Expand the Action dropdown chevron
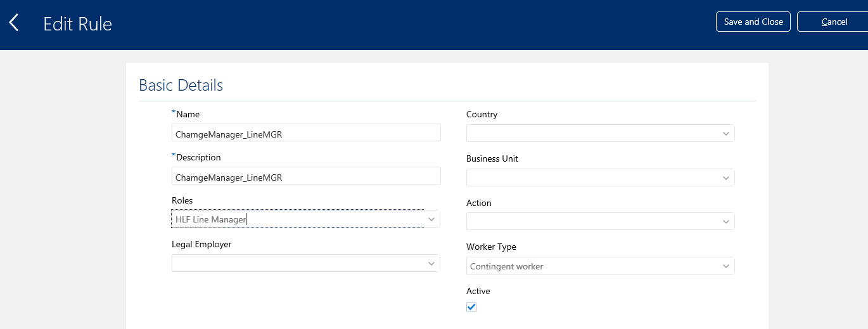Screen dimensions: 868x329 coord(726,221)
